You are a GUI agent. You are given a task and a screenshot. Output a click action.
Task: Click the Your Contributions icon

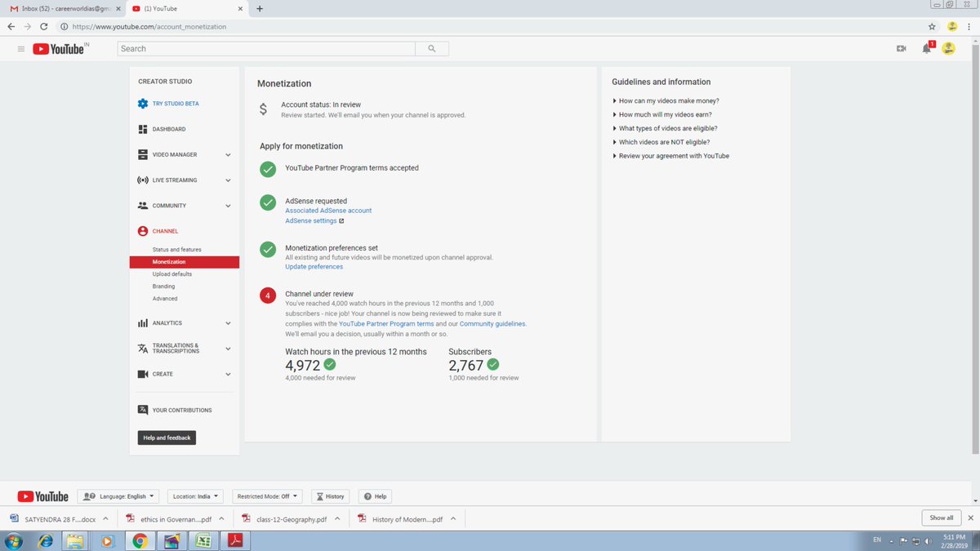pyautogui.click(x=143, y=410)
